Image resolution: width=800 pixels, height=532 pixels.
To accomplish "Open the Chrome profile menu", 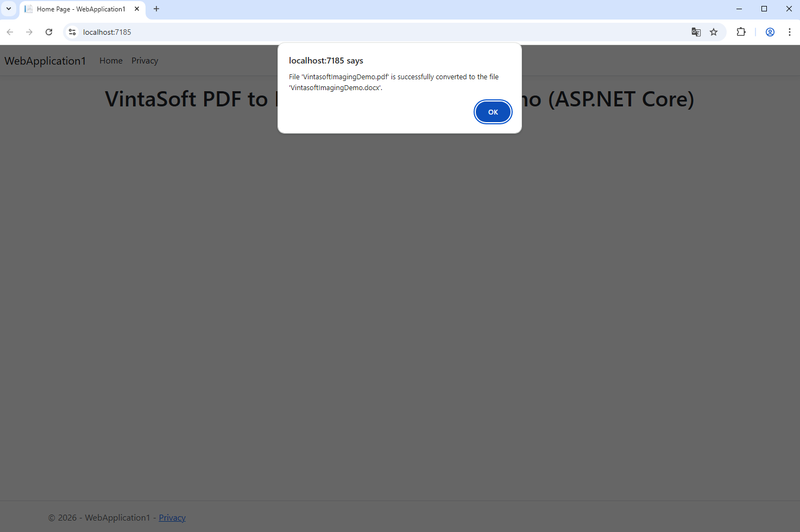I will pos(770,32).
